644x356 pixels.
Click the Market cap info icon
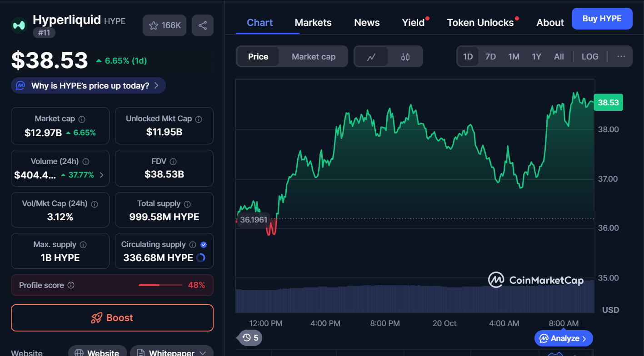82,119
